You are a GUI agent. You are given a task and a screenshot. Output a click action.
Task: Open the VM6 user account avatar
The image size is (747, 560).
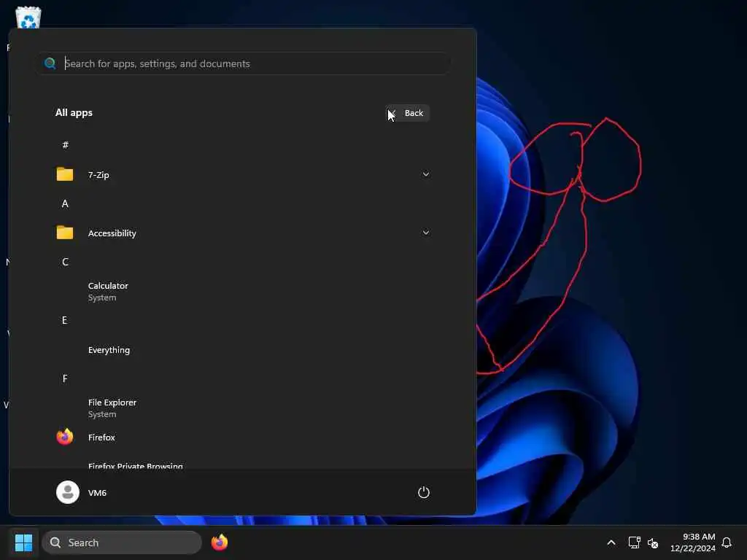coord(68,492)
